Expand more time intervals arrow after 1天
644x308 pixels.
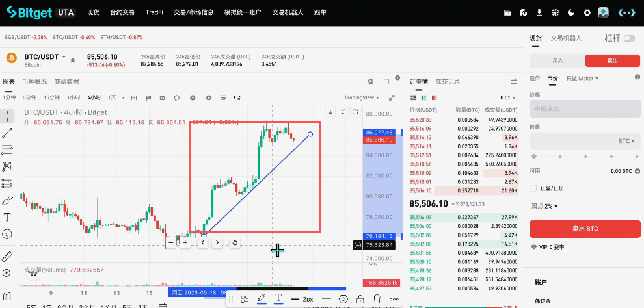pyautogui.click(x=123, y=97)
